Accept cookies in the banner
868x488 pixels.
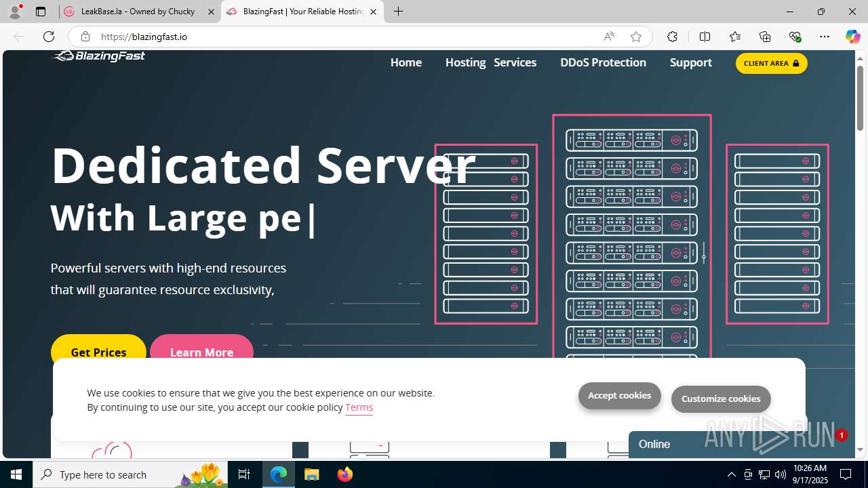coord(619,396)
